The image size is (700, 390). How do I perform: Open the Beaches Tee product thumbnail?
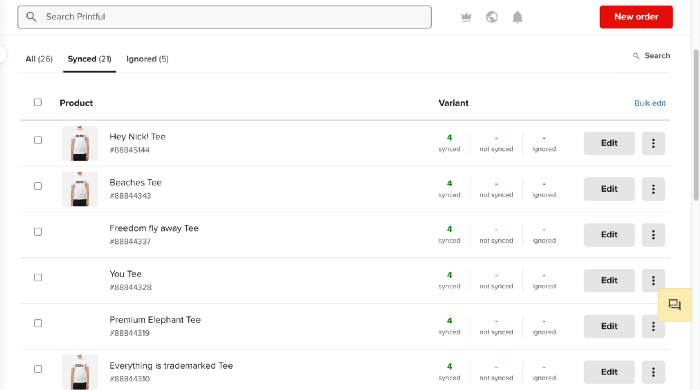coord(80,189)
